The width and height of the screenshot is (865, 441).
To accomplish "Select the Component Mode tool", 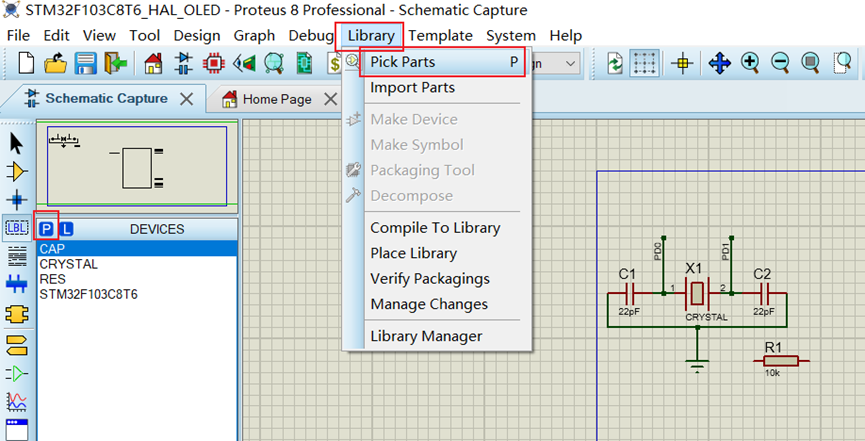I will click(17, 172).
